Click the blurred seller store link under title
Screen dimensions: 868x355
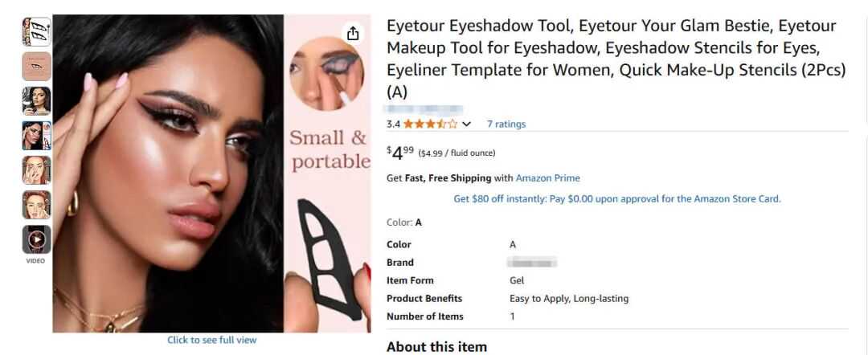(424, 109)
